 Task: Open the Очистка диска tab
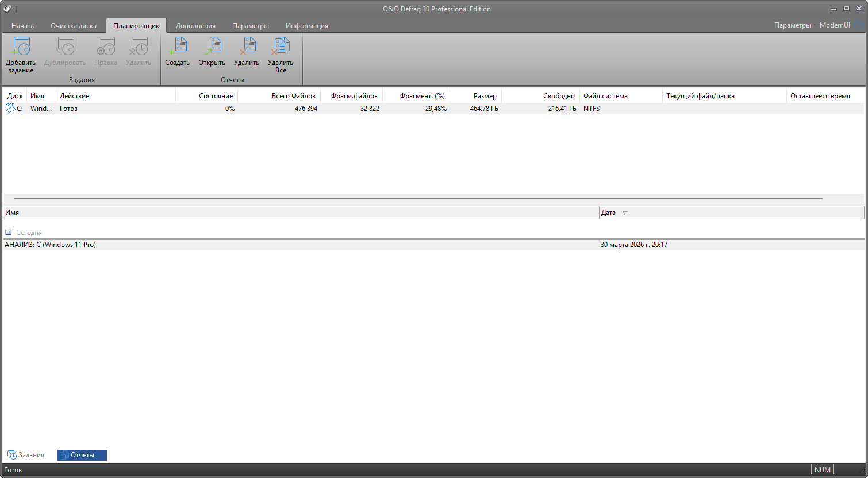(74, 26)
